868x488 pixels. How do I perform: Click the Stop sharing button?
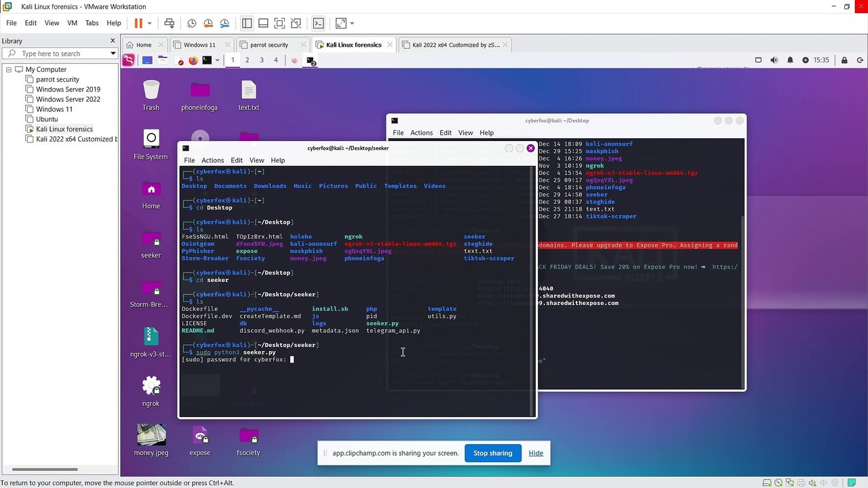(493, 453)
